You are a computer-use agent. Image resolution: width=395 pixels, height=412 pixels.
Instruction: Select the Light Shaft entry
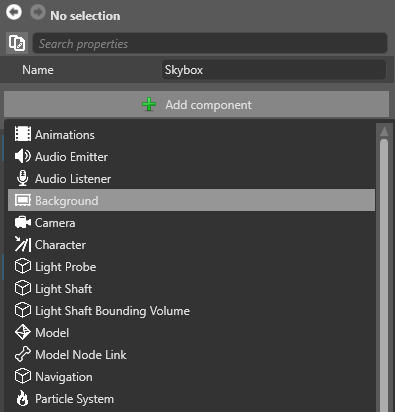point(191,289)
